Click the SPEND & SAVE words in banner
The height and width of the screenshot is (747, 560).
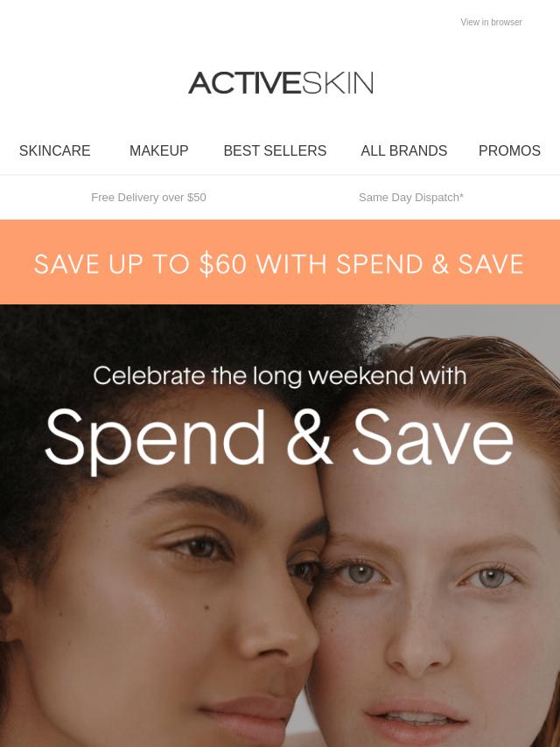pyautogui.click(x=430, y=264)
